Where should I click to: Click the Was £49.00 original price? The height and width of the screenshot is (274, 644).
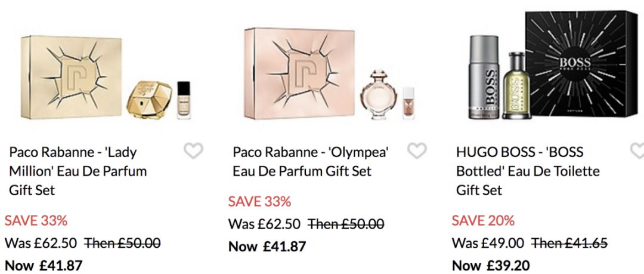pos(488,243)
